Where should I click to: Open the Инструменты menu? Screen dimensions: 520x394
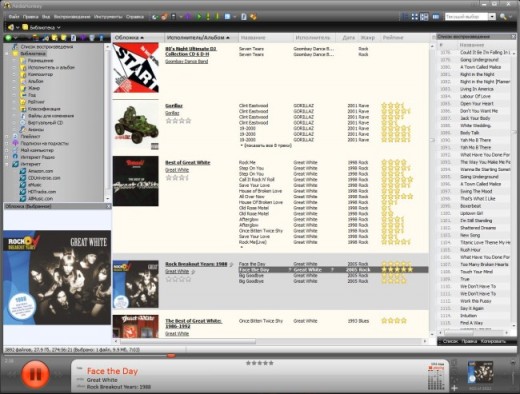(x=108, y=16)
